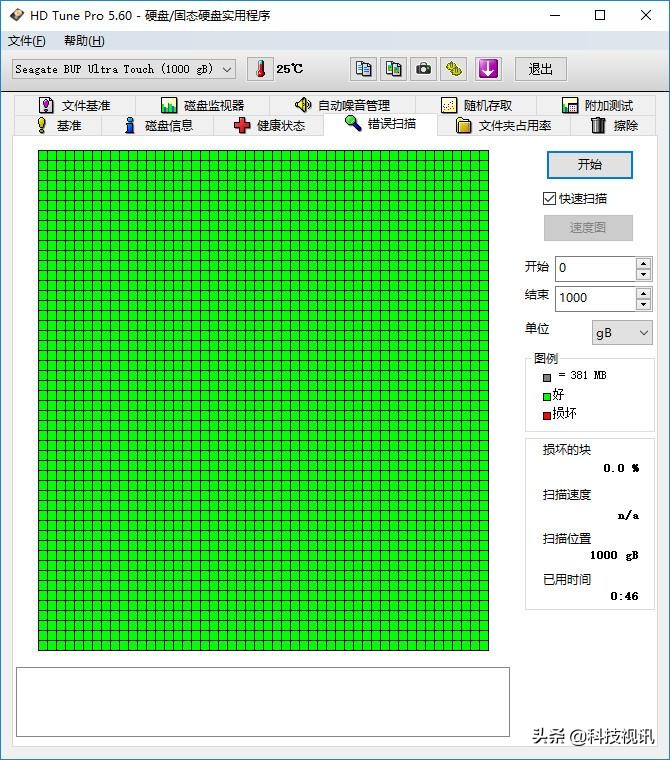Switch to the 文件夹占用率 tab
The height and width of the screenshot is (760, 670).
(504, 126)
